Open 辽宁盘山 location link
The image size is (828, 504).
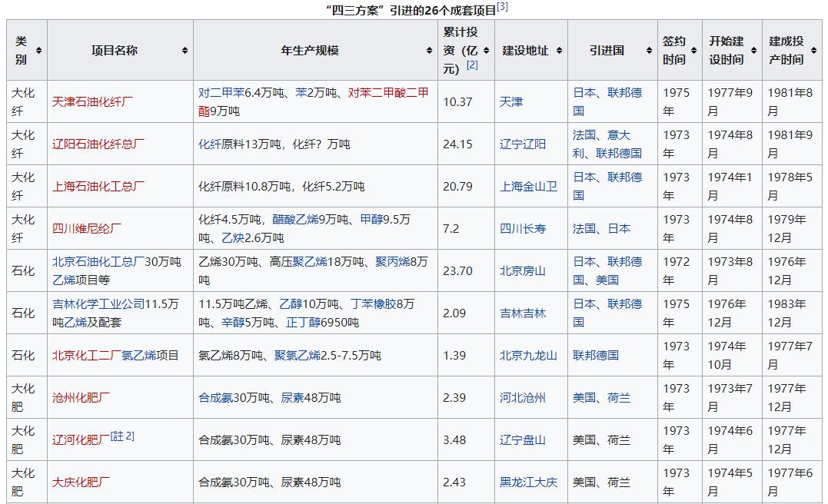coord(523,439)
